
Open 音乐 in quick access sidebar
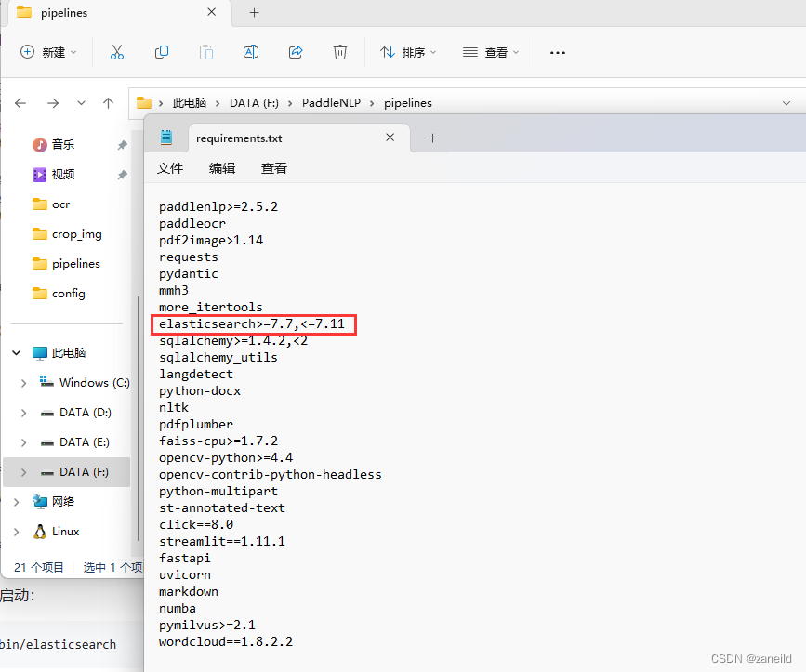click(x=62, y=145)
